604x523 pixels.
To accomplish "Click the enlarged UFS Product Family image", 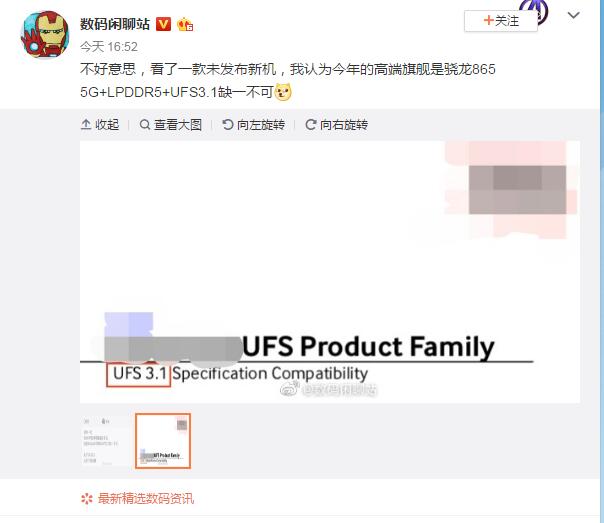I will click(330, 272).
